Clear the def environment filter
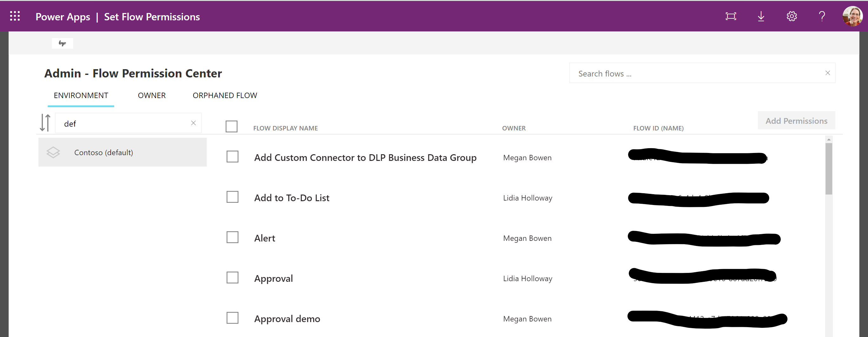This screenshot has height=337, width=868. [x=194, y=123]
